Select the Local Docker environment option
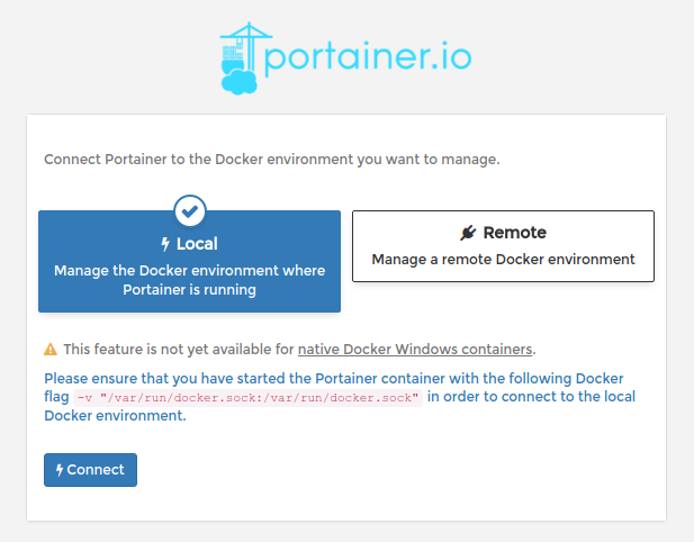This screenshot has width=694, height=542. (189, 262)
